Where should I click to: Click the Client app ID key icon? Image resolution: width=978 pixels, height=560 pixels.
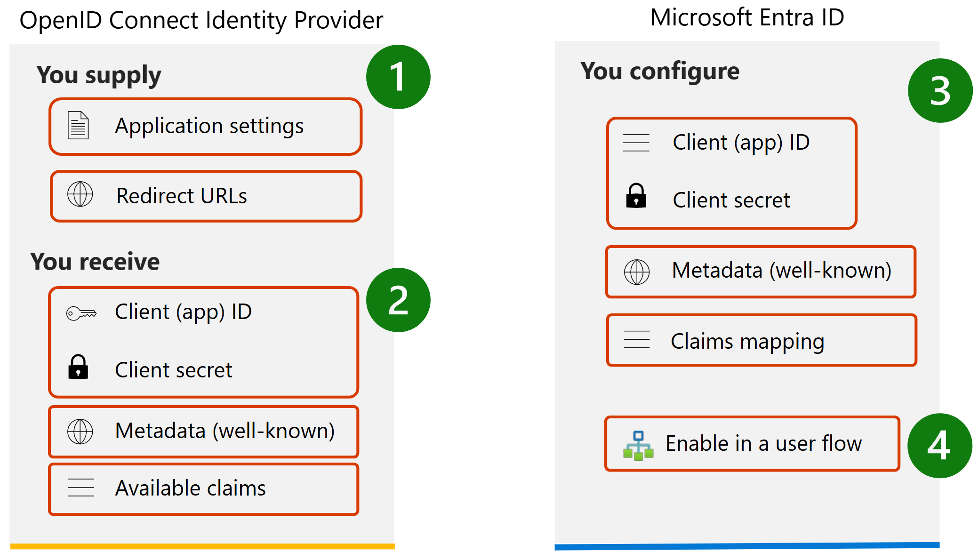pos(80,312)
